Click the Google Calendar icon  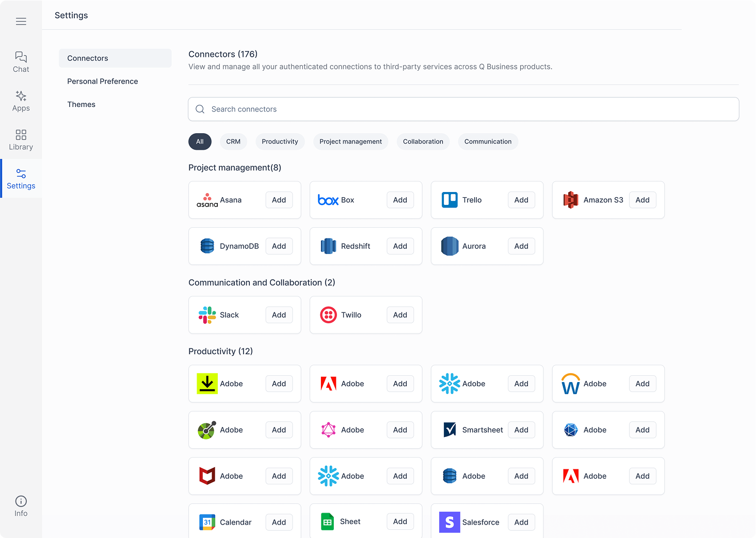(x=207, y=522)
